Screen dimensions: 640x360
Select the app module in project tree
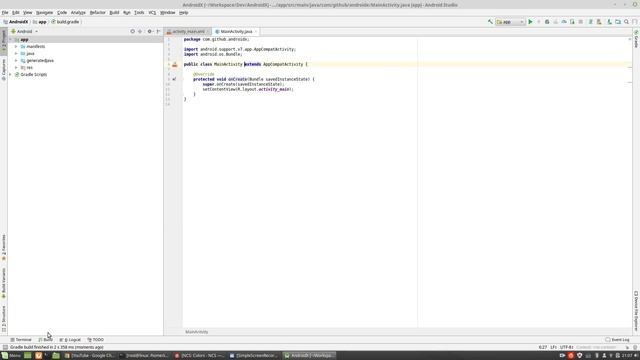tap(24, 40)
